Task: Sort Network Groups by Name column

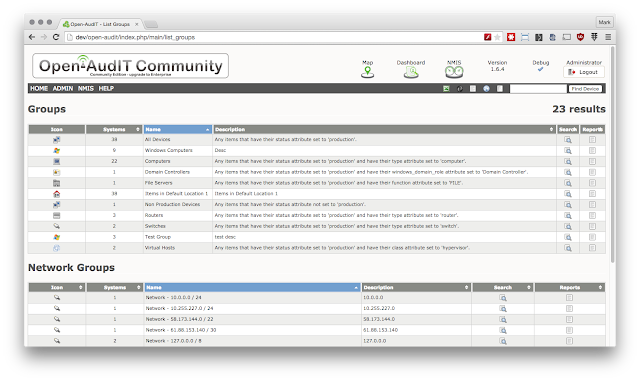Action: (252, 287)
